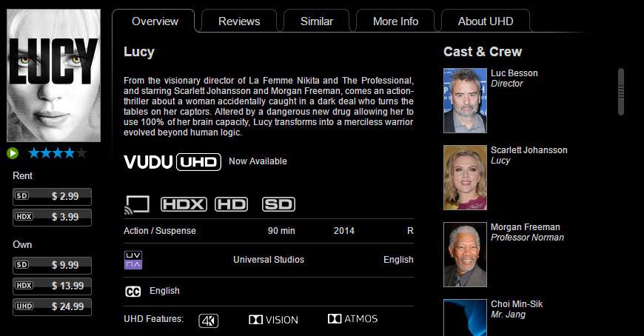Screen dimensions: 644x336
Task: Click the Universal Studios studio text
Action: [269, 260]
